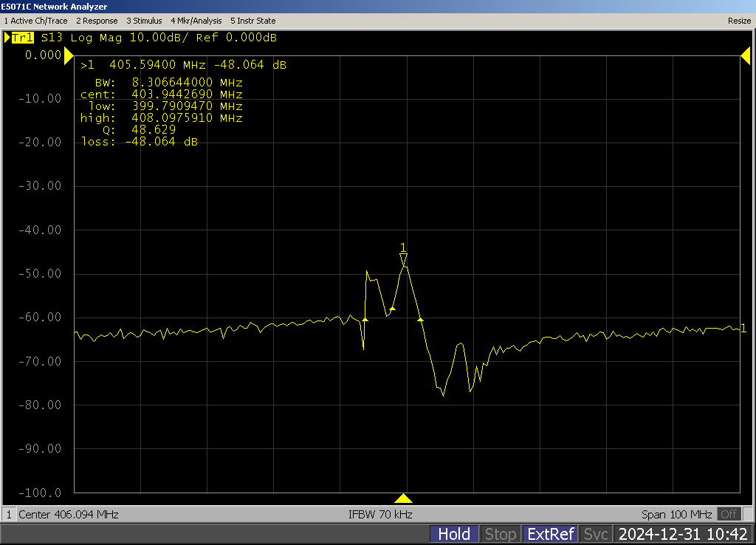Select the Span 100 MHz field
Viewport: 756px width, 545px height.
coord(677,514)
